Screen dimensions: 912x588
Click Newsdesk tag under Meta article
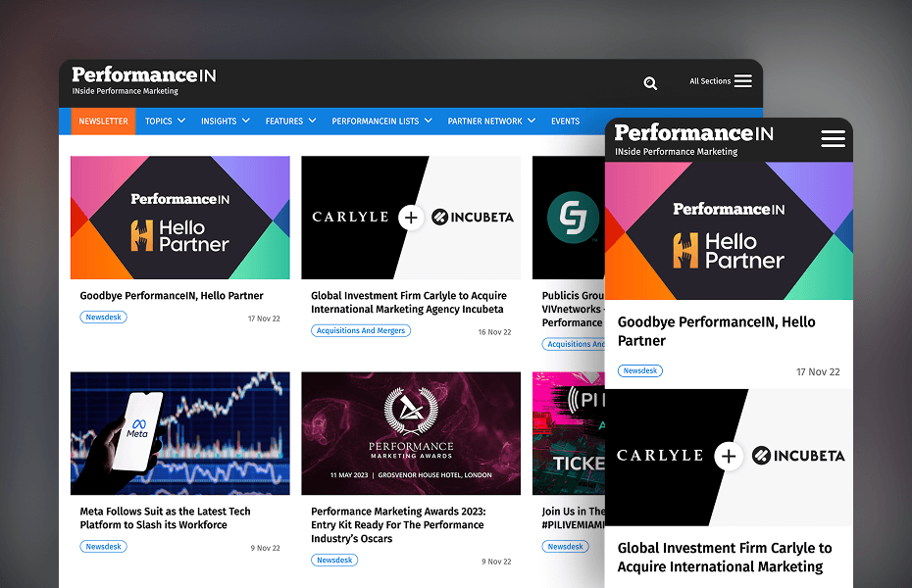tap(104, 547)
